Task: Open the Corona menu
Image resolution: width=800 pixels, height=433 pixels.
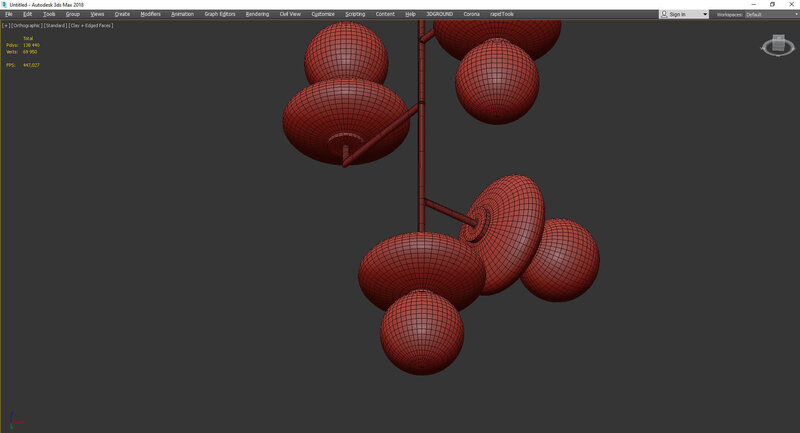Action: point(471,14)
